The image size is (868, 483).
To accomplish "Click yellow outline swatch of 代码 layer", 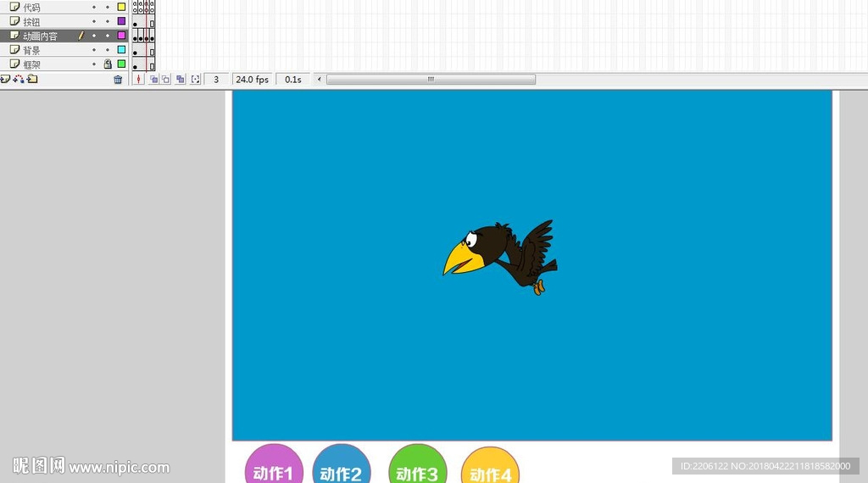I will tap(121, 7).
